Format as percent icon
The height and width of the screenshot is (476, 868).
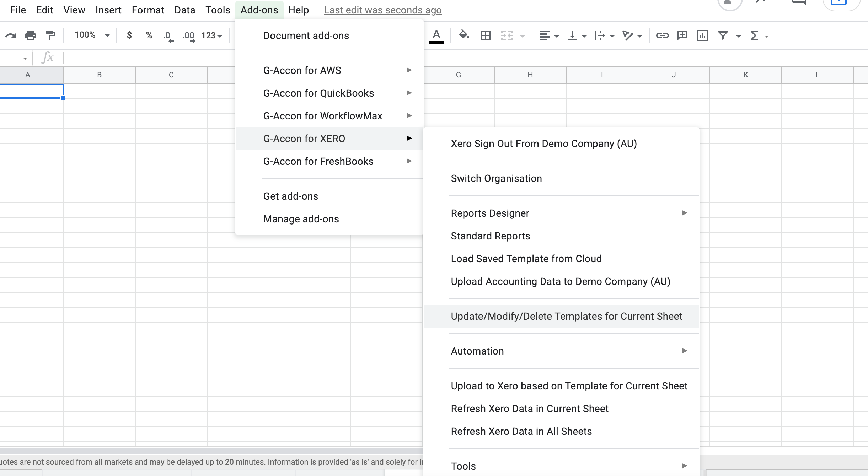149,35
